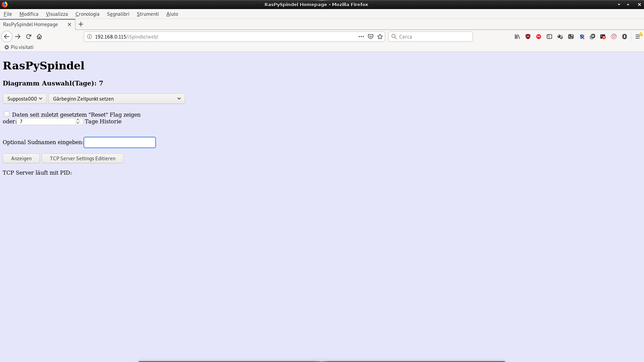
Task: Increase Tage Historie value with up arrow
Action: [x=78, y=119]
